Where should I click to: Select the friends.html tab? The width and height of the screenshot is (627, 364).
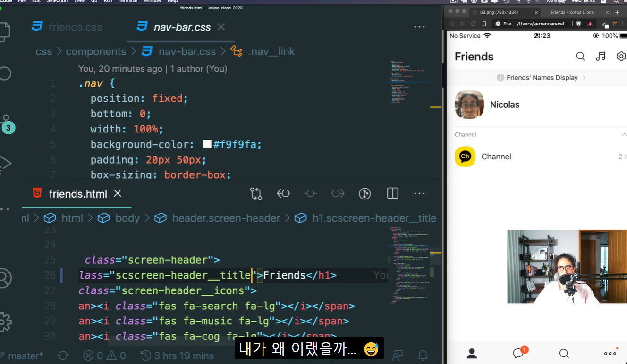(x=78, y=194)
